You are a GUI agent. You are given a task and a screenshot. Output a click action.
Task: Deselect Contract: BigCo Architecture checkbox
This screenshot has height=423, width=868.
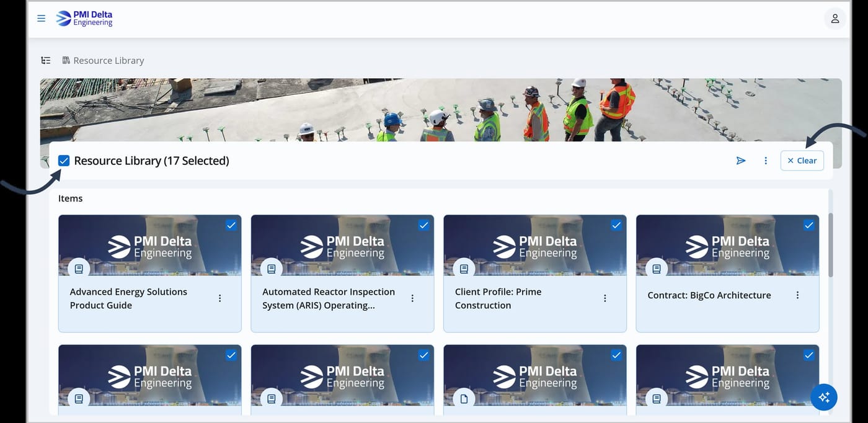pyautogui.click(x=808, y=225)
